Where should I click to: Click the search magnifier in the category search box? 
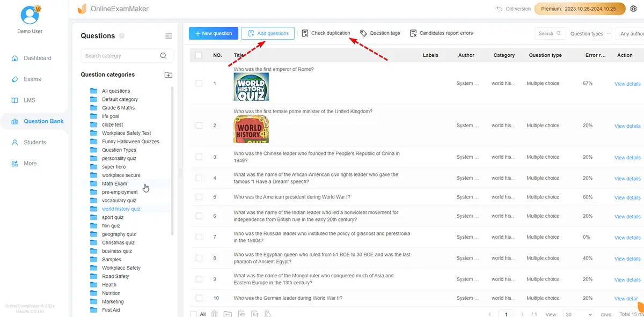tap(163, 56)
